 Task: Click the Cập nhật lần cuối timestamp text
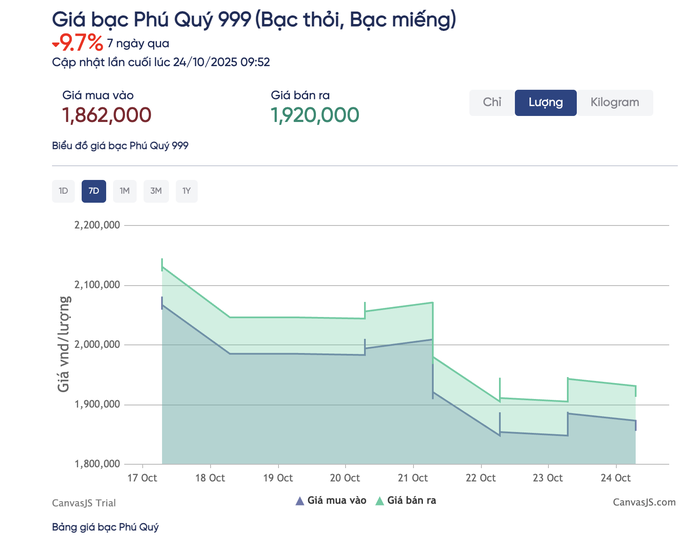coord(160,62)
